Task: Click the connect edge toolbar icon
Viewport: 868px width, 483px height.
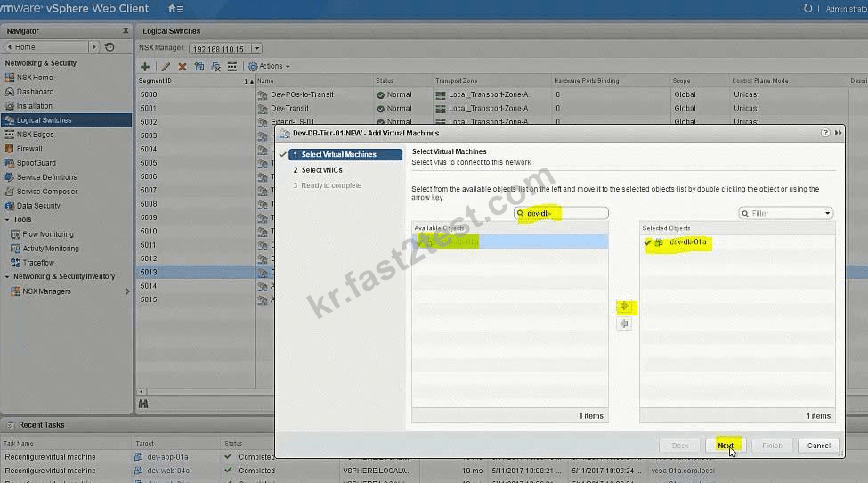Action: [232, 67]
